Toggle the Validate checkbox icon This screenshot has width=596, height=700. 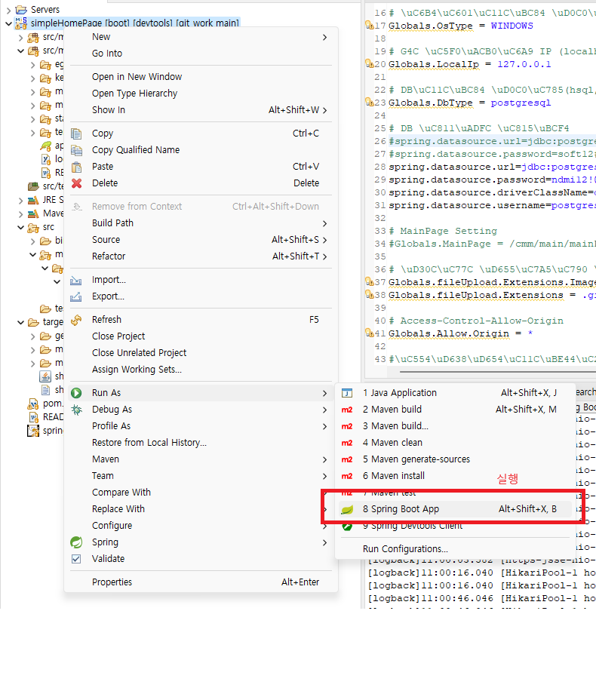tap(76, 559)
